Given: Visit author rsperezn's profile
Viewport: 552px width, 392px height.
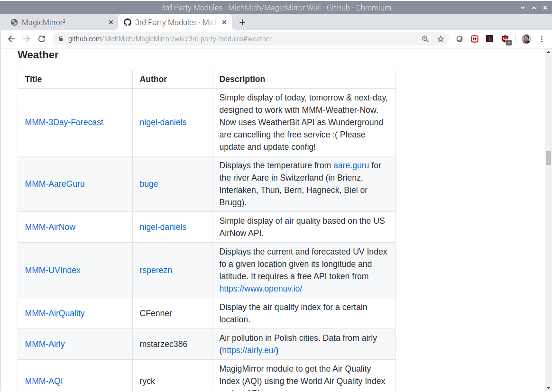Looking at the screenshot, I should (156, 270).
